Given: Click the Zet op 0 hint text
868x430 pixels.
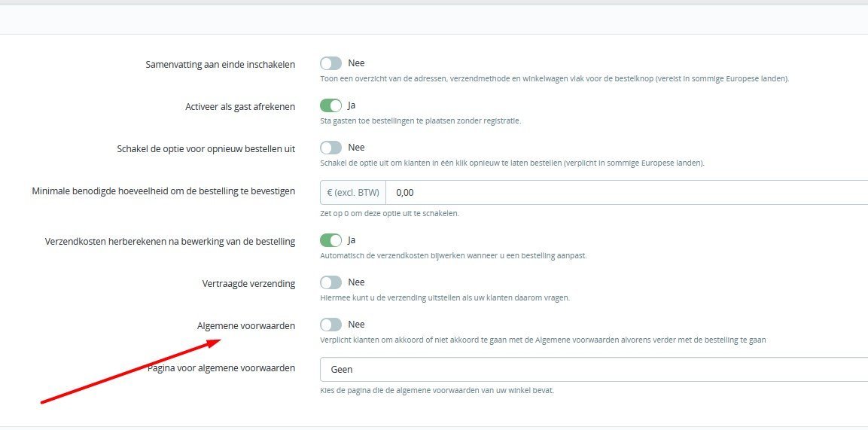Looking at the screenshot, I should [389, 213].
